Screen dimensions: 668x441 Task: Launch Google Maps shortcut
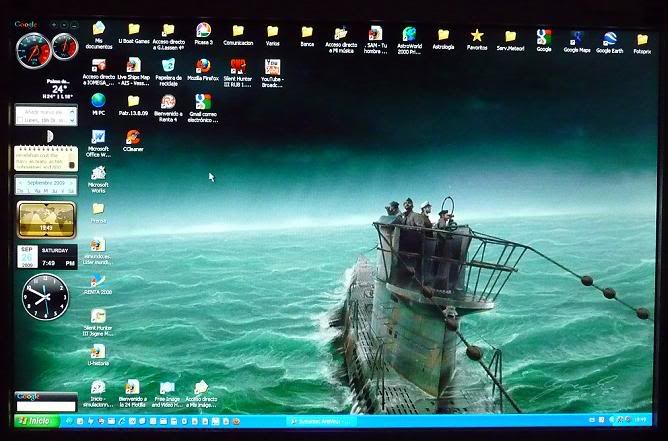[577, 42]
